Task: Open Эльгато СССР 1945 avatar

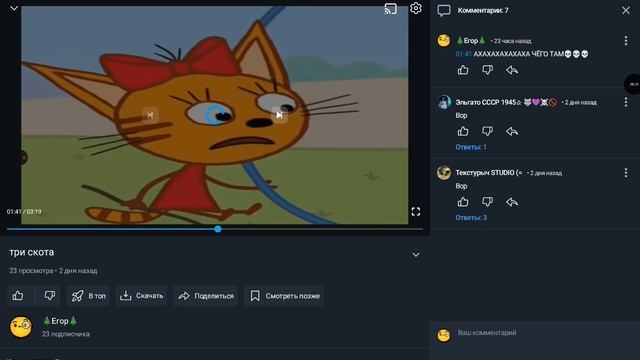Action: tap(444, 102)
